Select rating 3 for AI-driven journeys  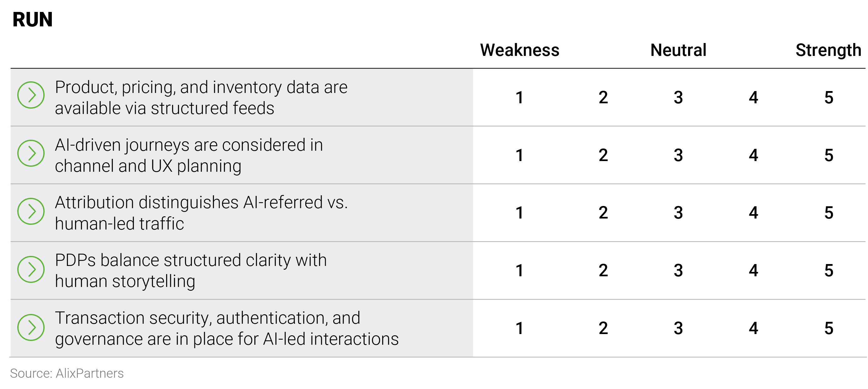(678, 155)
